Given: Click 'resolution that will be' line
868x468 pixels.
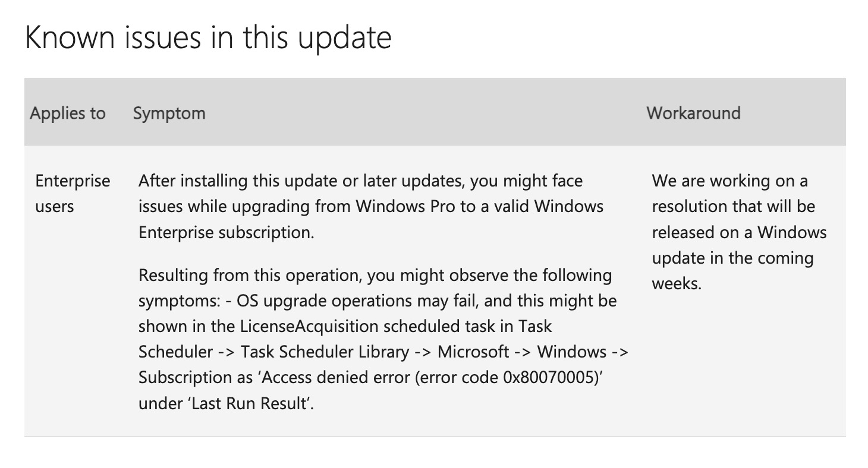Looking at the screenshot, I should (733, 206).
